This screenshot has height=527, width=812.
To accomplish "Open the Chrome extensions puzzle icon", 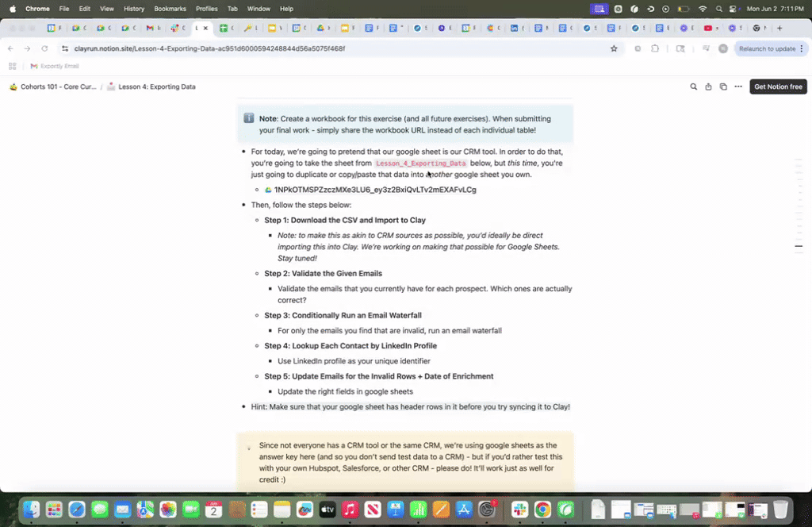I will (x=655, y=48).
